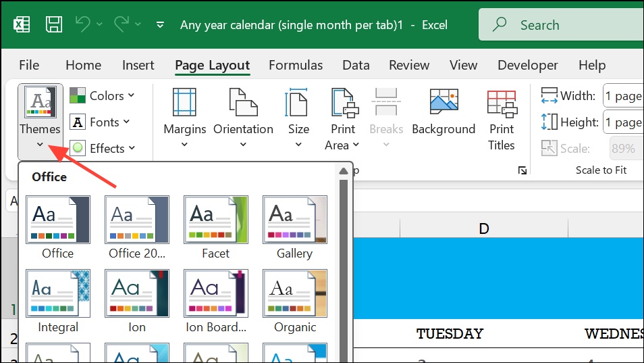Open the theme Colors dropdown

(x=102, y=95)
